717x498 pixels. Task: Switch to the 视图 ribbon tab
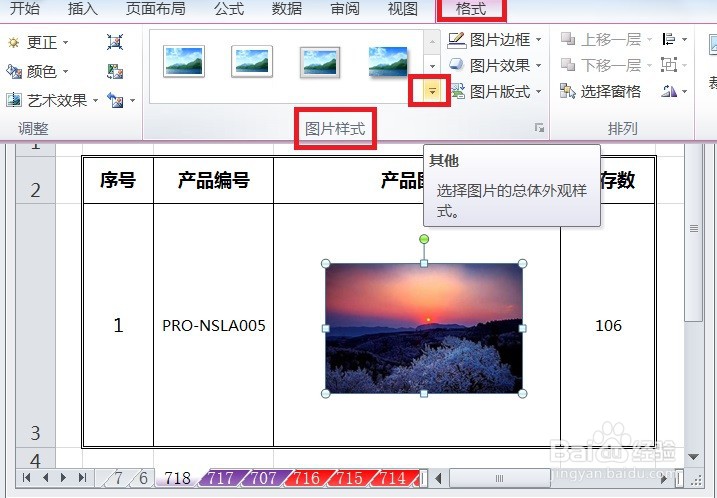point(402,9)
